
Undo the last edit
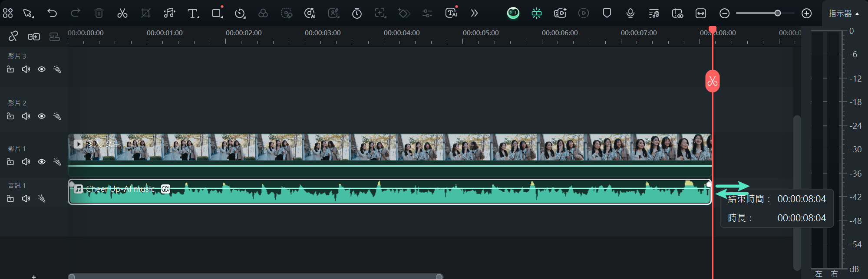point(52,13)
